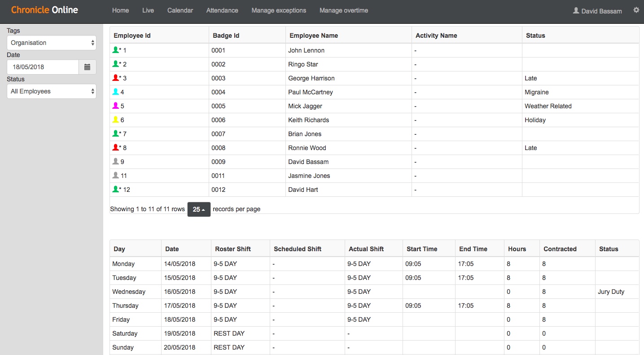The image size is (644, 355).
Task: Open Manage overtime page
Action: coord(344,10)
